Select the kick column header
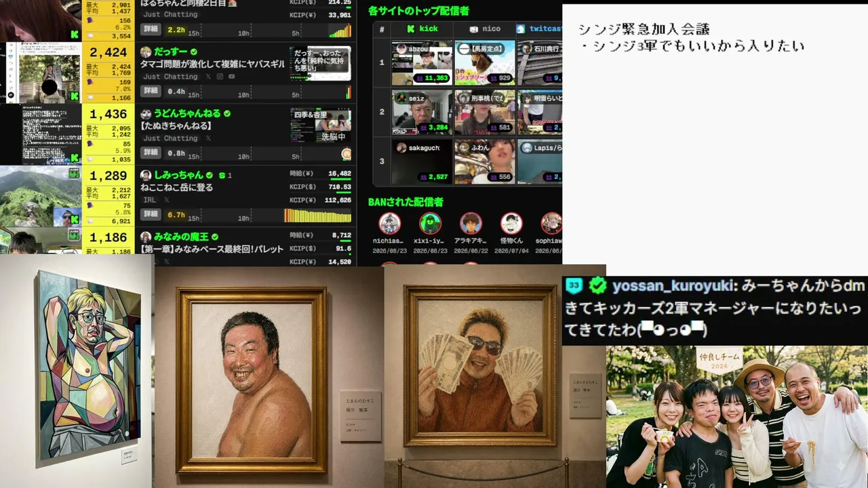The height and width of the screenshot is (488, 868). pos(422,29)
